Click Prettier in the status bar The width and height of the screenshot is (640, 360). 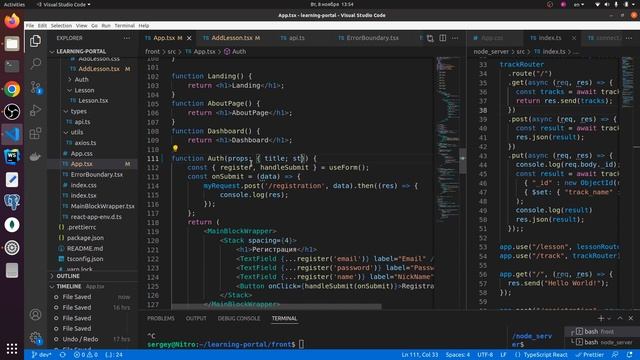click(590, 355)
